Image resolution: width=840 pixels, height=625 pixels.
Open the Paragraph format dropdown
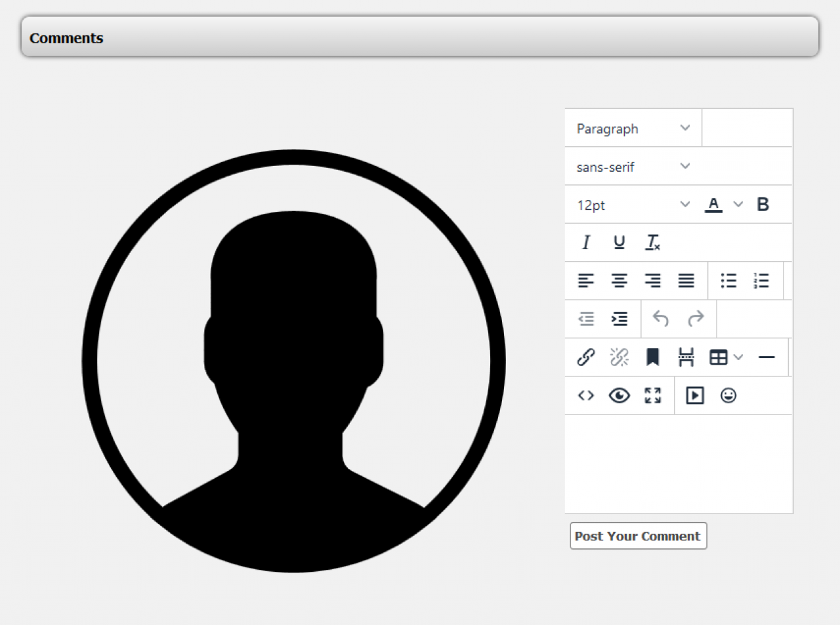[633, 129]
